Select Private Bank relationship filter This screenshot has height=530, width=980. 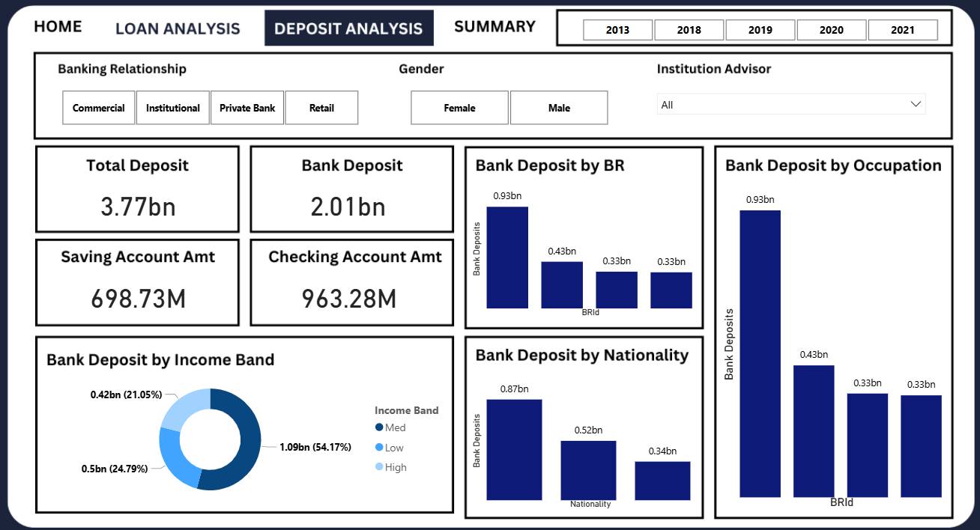click(247, 108)
